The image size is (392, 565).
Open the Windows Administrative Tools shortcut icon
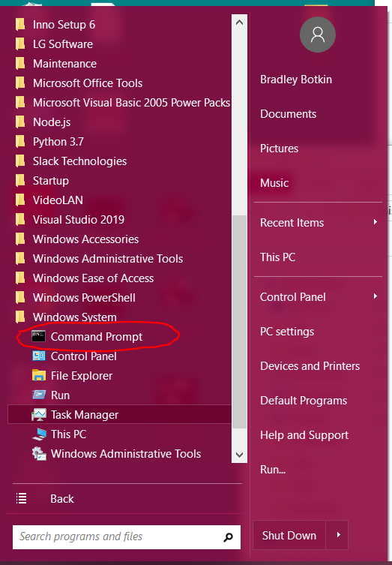click(38, 453)
